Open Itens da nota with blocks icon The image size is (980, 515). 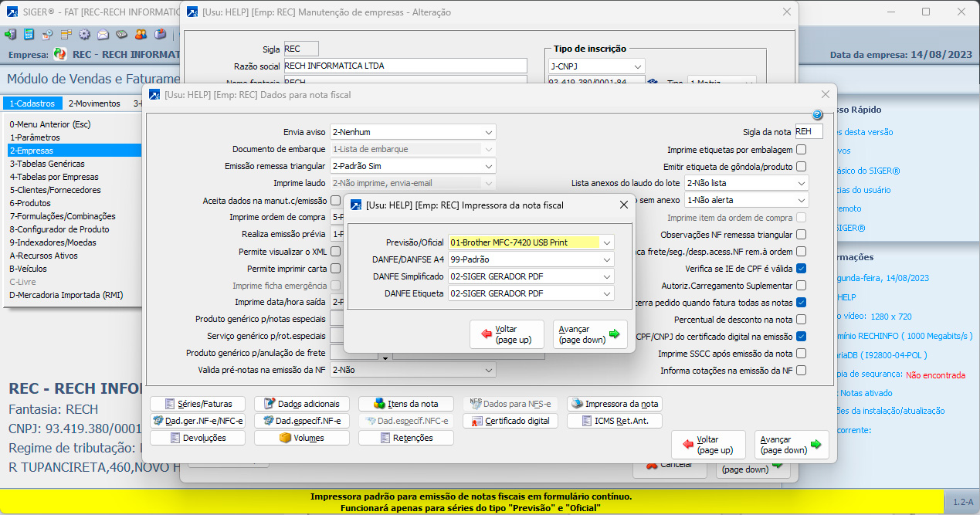(x=405, y=404)
